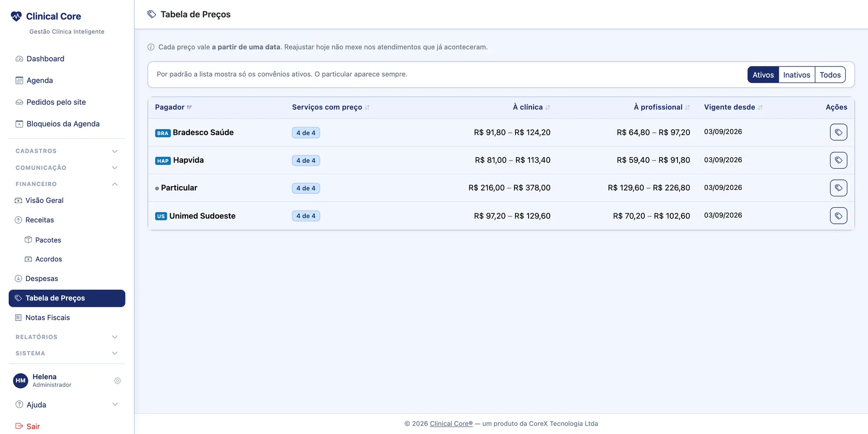Screen dimensions: 868x434
Task: Open price tag action for Bradesco Saúde
Action: (839, 132)
